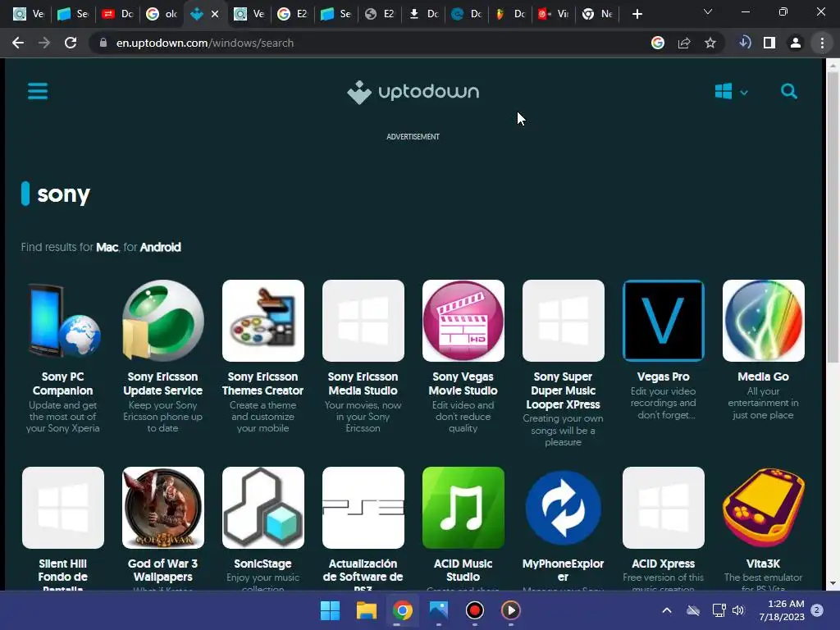840x630 pixels.
Task: Click the address bar URL
Action: pos(204,43)
